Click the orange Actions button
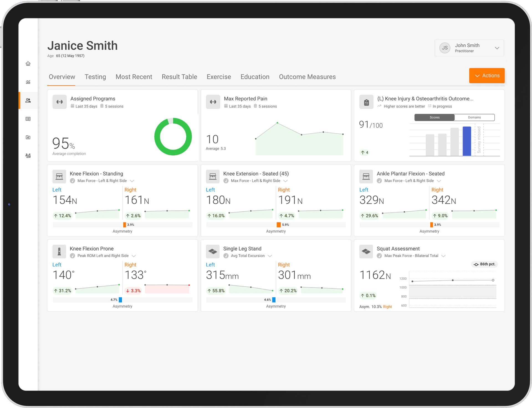The image size is (532, 408). click(487, 75)
